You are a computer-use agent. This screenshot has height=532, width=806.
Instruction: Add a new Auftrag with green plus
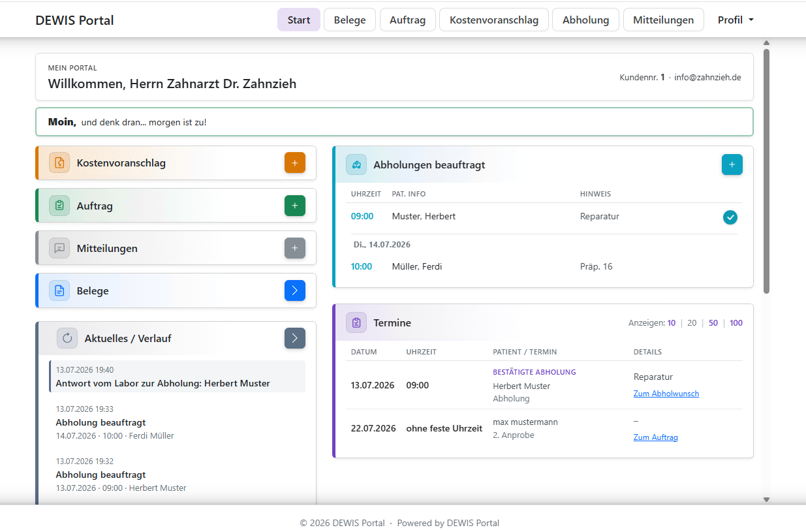click(295, 206)
